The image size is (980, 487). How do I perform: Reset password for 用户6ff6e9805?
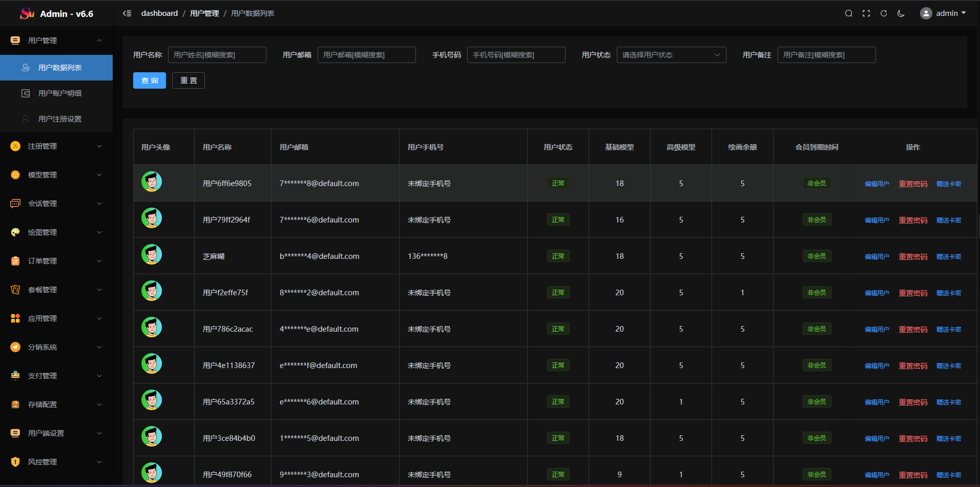tap(913, 184)
